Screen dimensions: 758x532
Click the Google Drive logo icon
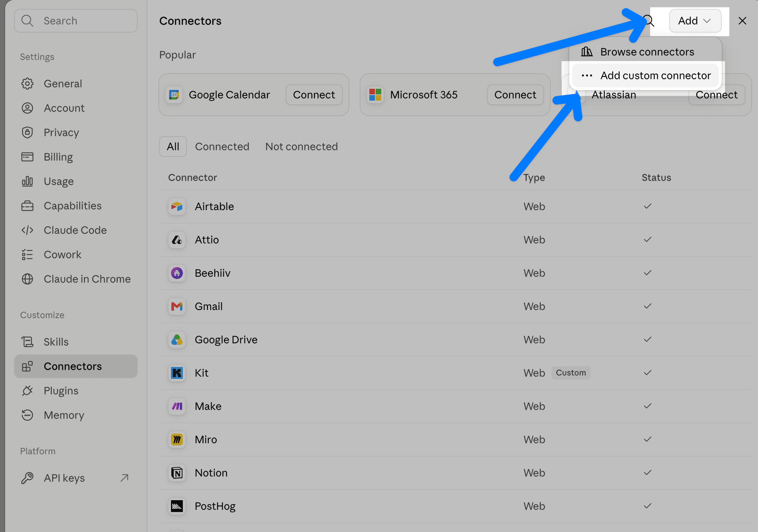[177, 340]
